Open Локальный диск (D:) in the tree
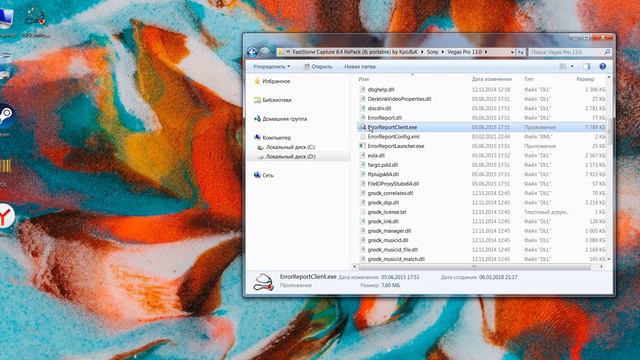 pos(287,157)
